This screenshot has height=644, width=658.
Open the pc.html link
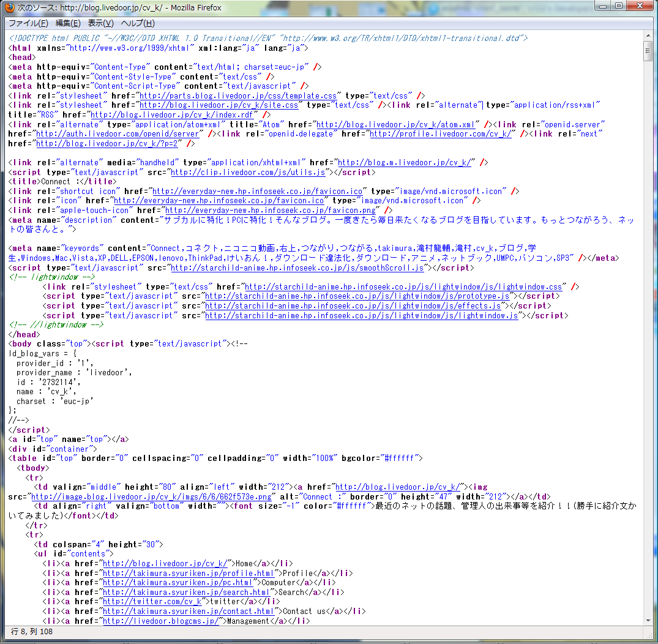(178, 582)
